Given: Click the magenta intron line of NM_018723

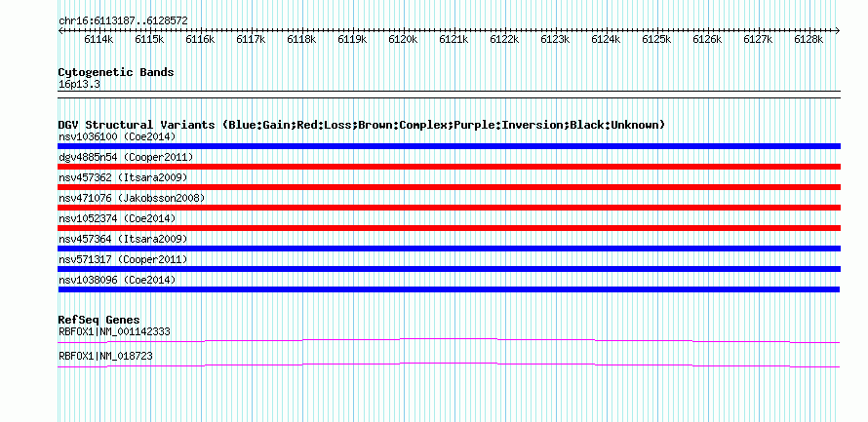Looking at the screenshot, I should pyautogui.click(x=449, y=365).
